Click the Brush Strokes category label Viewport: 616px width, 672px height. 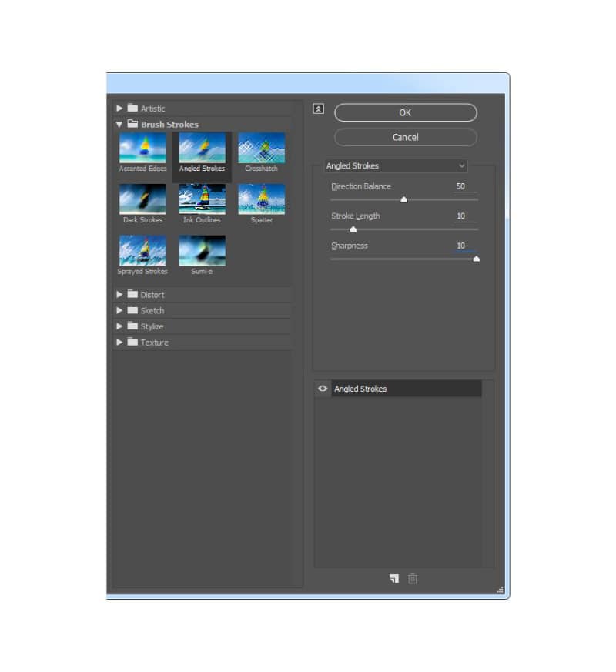click(169, 124)
